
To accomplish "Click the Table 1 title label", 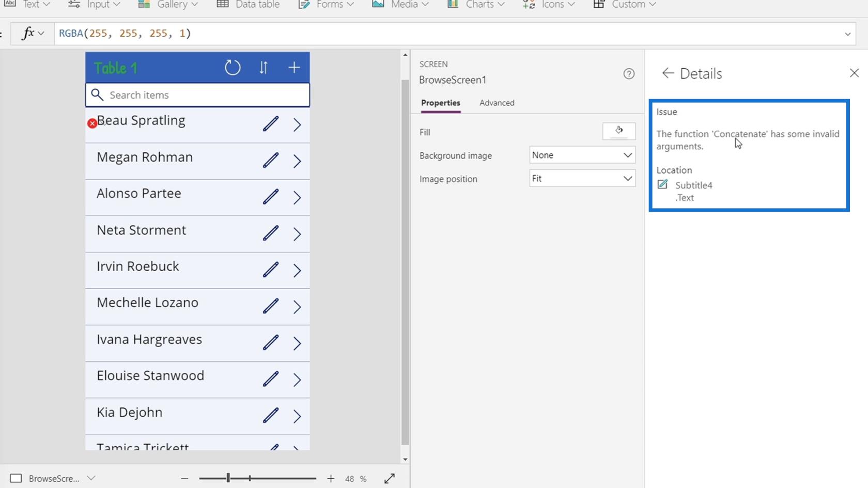I will tap(116, 68).
